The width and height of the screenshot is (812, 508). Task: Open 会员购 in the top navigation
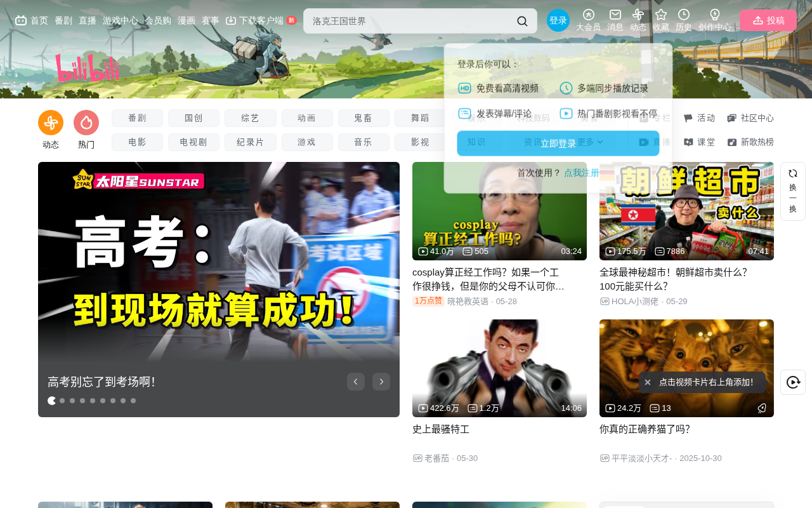pyautogui.click(x=158, y=20)
